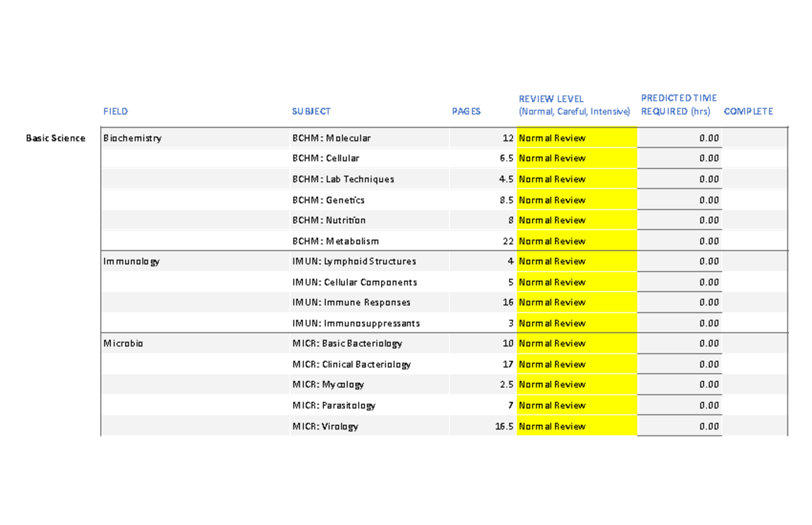Click the PAGES column header
This screenshot has width=812, height=525.
(x=466, y=111)
